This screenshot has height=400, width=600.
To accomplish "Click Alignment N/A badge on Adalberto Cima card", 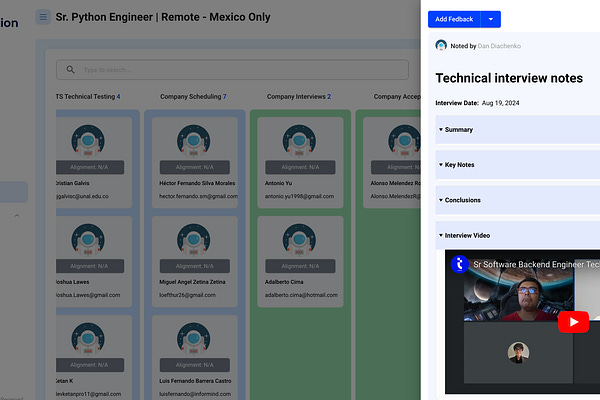I will [300, 266].
